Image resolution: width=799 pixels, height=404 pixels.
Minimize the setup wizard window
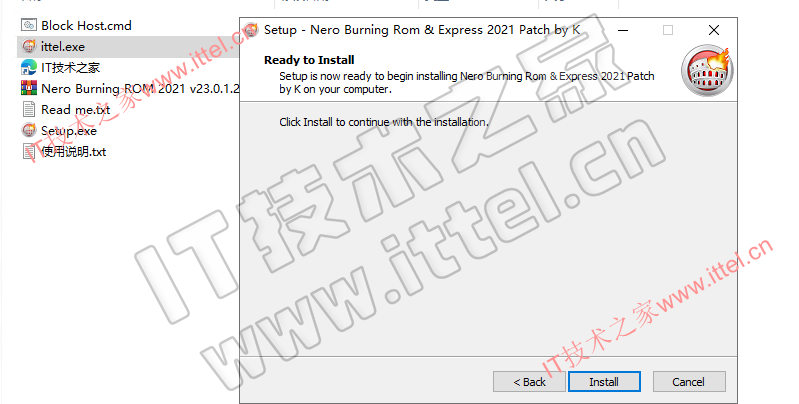click(623, 30)
